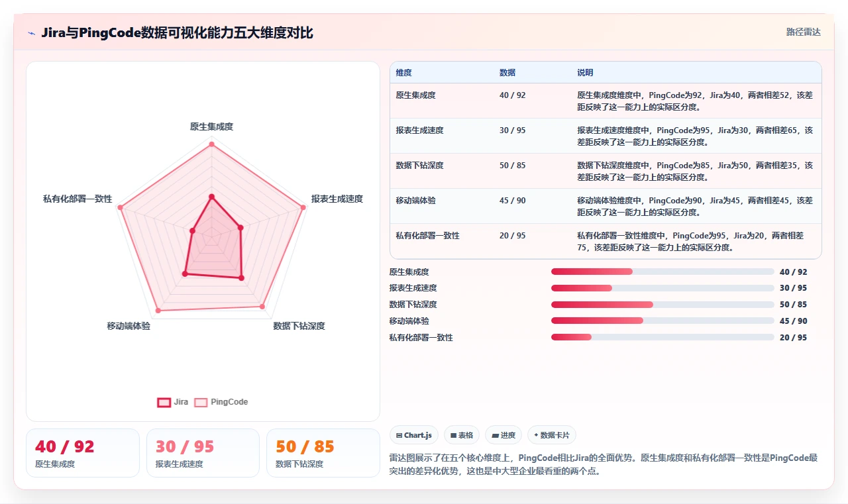The height and width of the screenshot is (504, 848).
Task: Click the 两者相差52 description cell
Action: (695, 101)
